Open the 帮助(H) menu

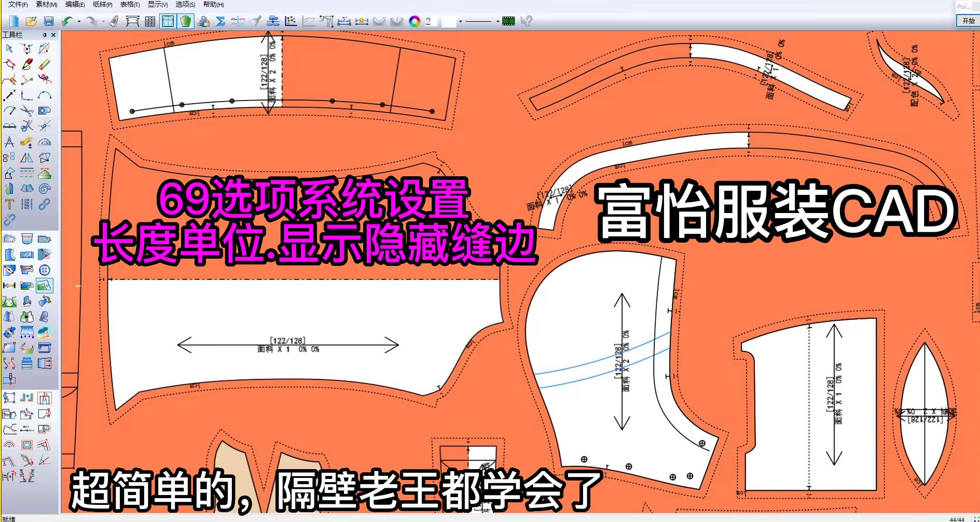[x=213, y=5]
